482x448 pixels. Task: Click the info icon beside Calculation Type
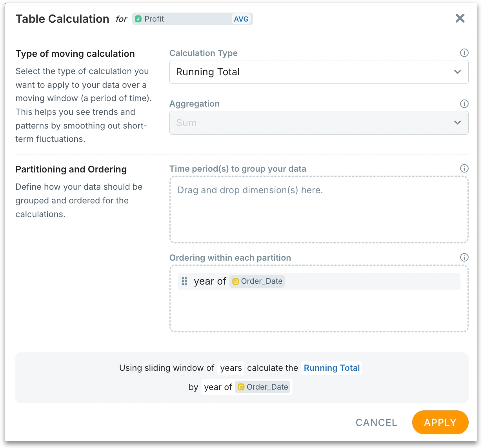click(x=464, y=53)
